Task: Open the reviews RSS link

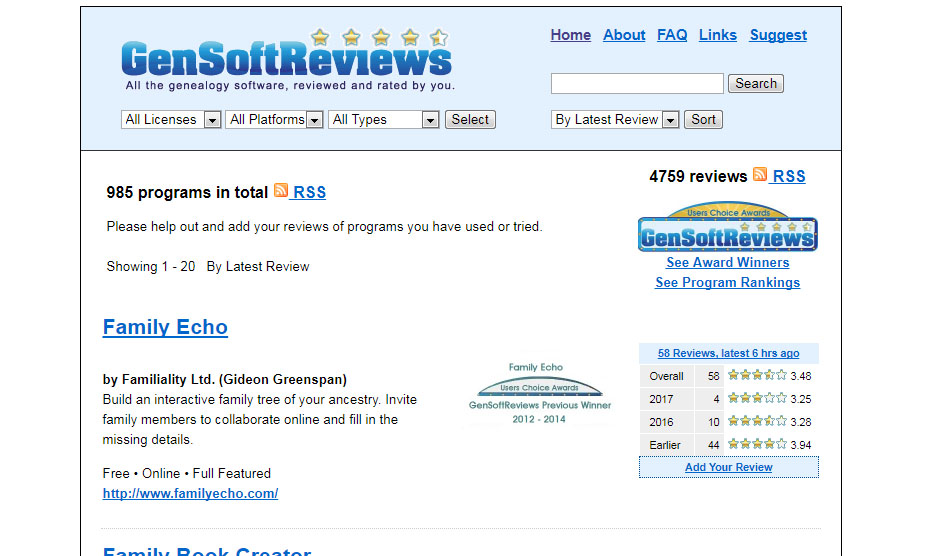Action: pos(789,176)
